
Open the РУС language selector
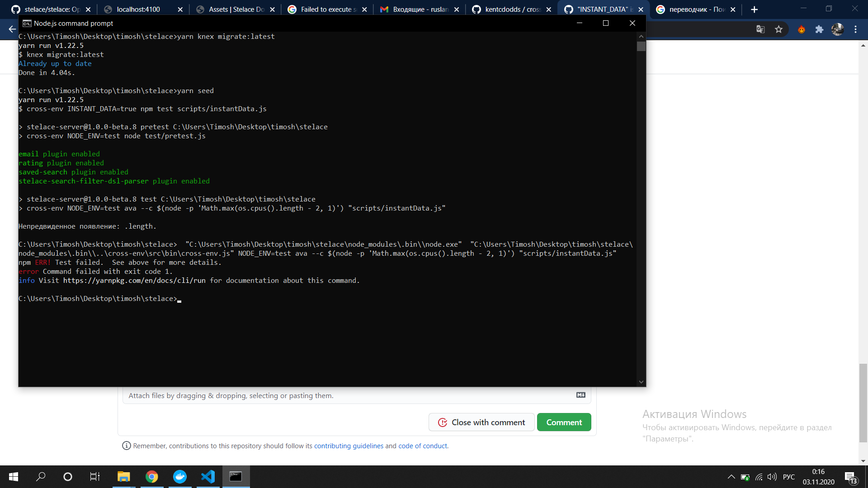pyautogui.click(x=788, y=476)
